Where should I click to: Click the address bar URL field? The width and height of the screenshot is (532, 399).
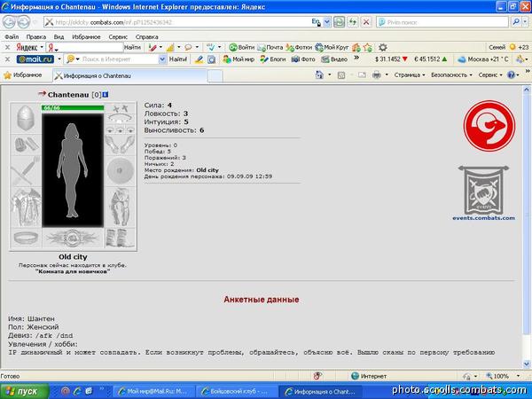[x=176, y=22]
